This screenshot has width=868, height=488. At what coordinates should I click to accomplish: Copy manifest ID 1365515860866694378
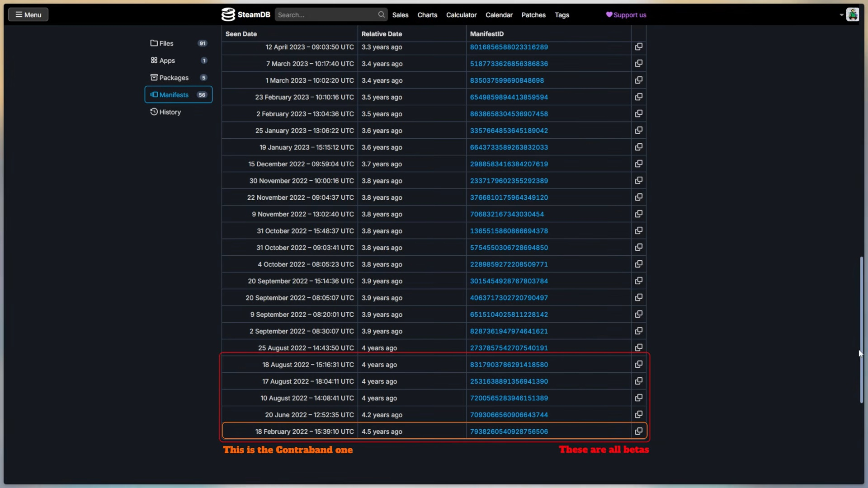[638, 231]
